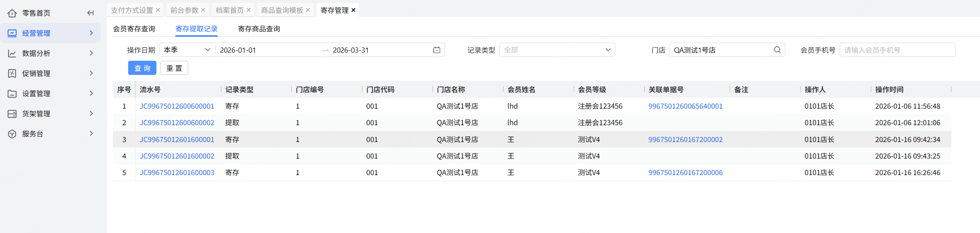980x233 pixels.
Task: Close the 支付方式设置 tab
Action: (158, 10)
